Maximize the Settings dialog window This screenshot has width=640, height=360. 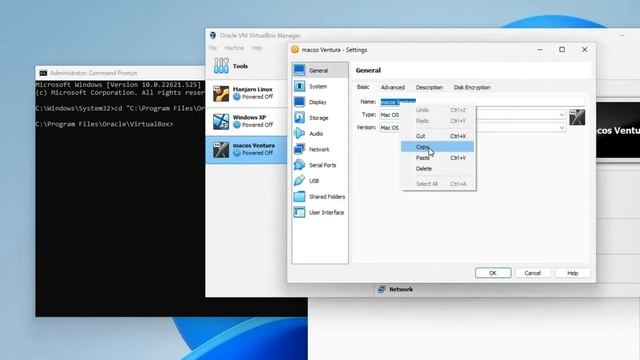(562, 49)
